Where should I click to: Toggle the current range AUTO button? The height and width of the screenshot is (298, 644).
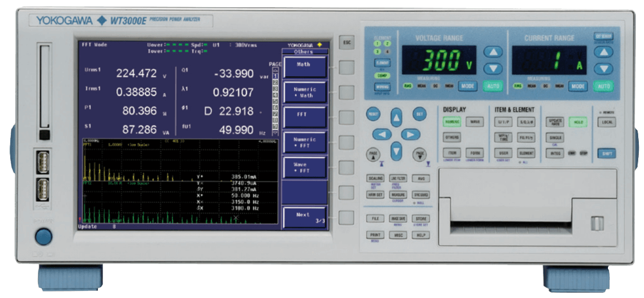coord(603,86)
